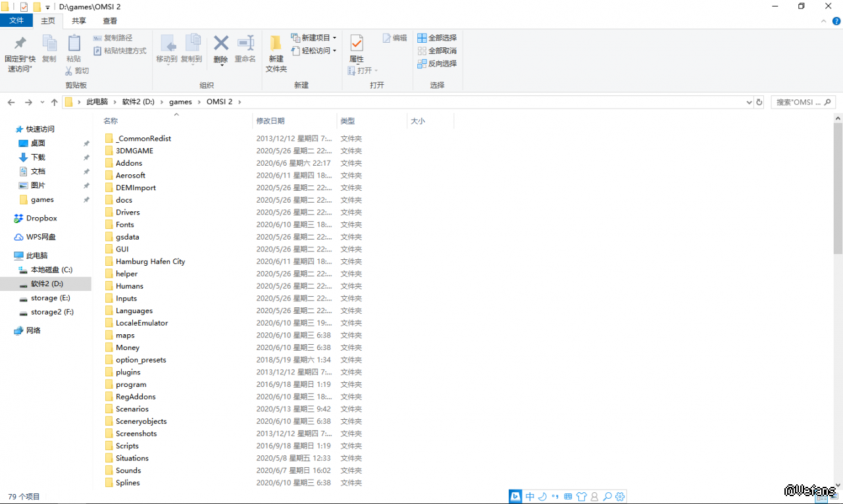Open the 移动到 (Move to) ribbon button

click(x=167, y=49)
